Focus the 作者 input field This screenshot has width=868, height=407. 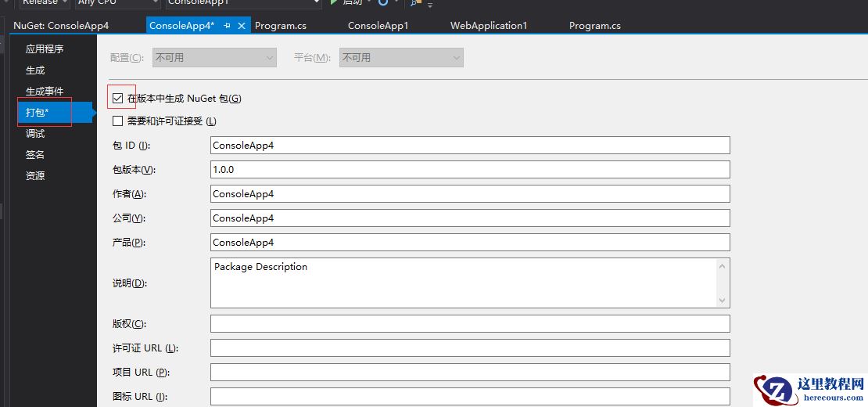(x=470, y=194)
